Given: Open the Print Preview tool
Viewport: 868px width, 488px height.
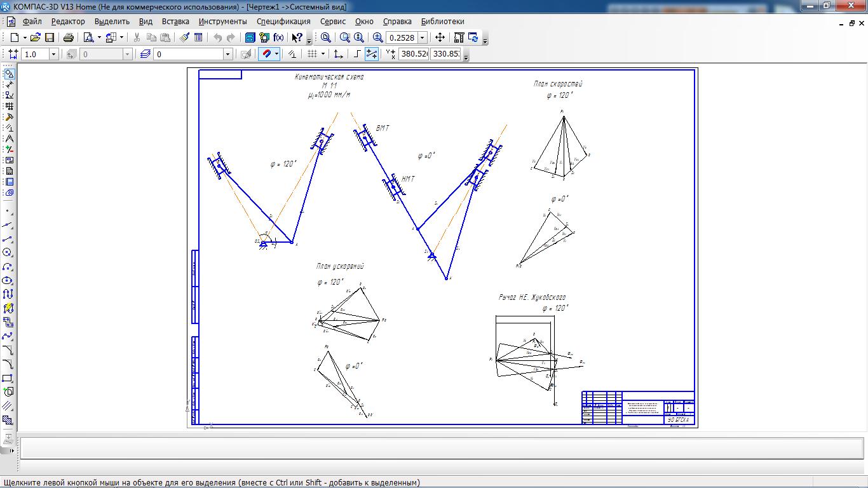Looking at the screenshot, I should click(88, 37).
